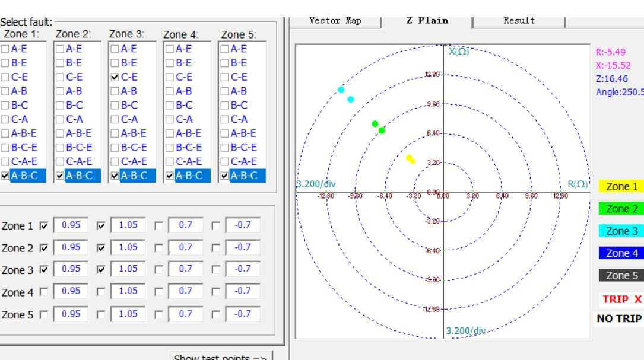Click the TRIP X legend label
644x360 pixels.
point(621,300)
